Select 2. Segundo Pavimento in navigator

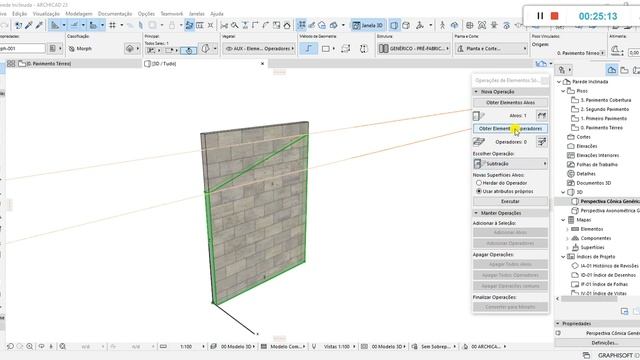(604, 109)
